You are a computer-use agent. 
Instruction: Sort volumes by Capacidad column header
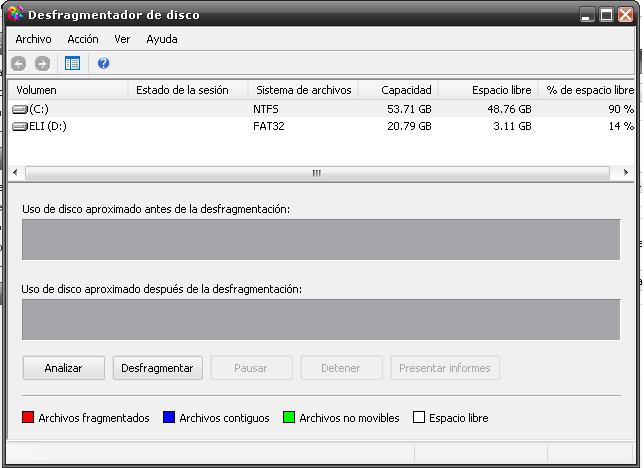coord(398,90)
